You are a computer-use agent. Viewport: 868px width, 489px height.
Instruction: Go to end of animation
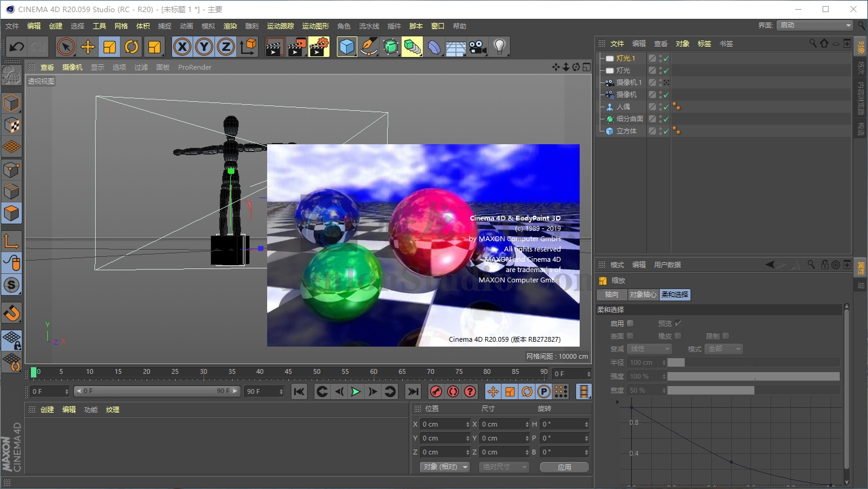pos(412,391)
